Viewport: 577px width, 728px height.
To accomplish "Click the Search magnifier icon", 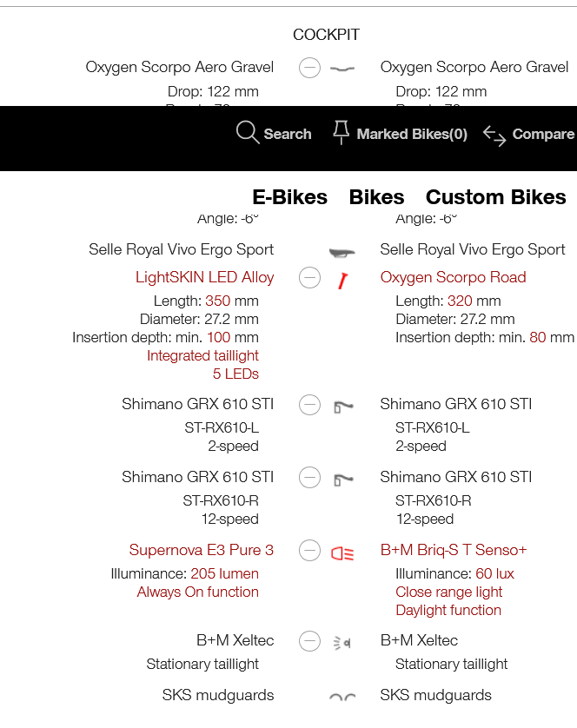I will 248,133.
